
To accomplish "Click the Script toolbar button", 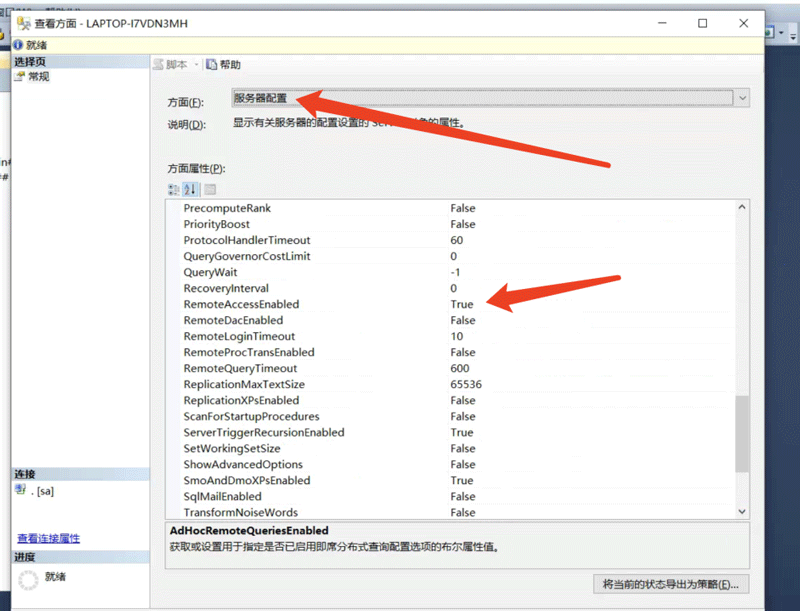I will coord(171,64).
